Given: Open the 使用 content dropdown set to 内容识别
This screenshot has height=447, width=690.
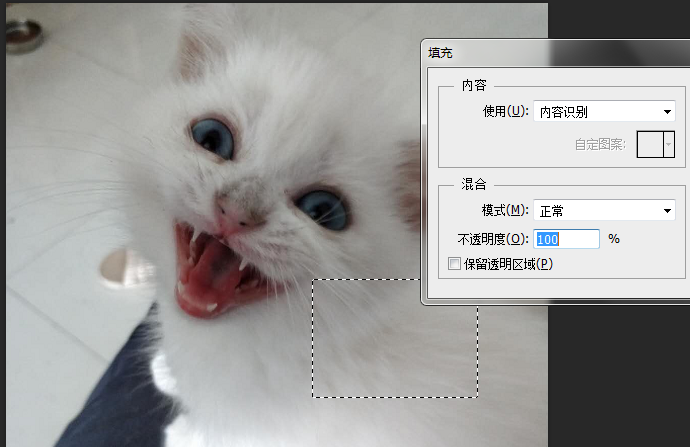Looking at the screenshot, I should click(x=604, y=111).
